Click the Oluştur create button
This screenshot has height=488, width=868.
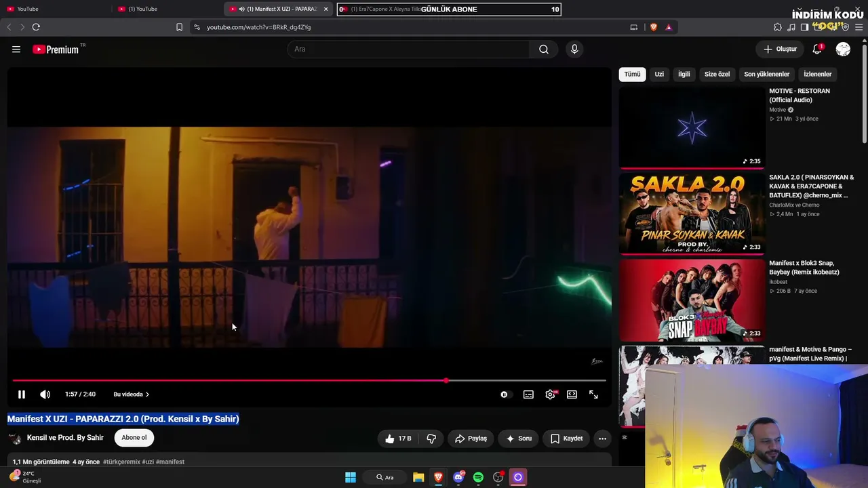pos(780,49)
